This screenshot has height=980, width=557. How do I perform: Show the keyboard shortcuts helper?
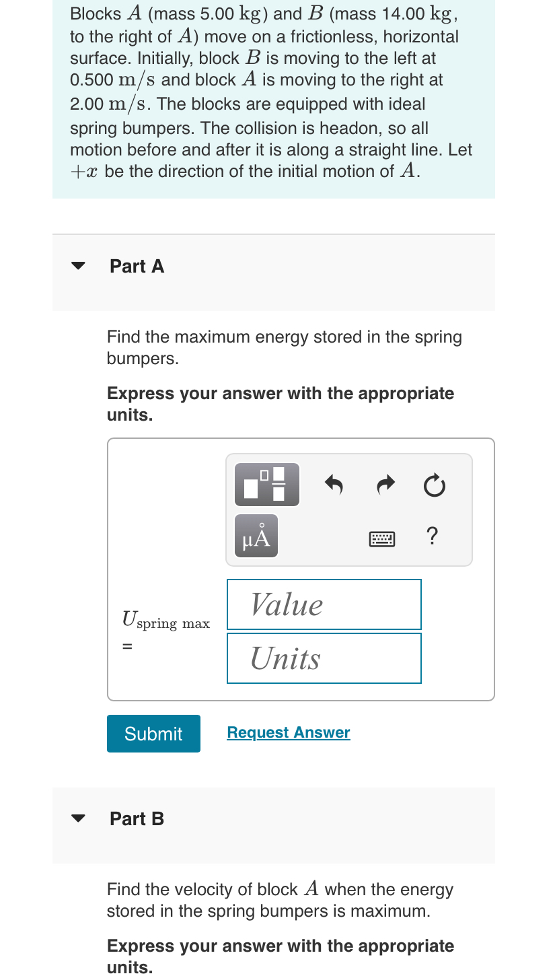click(x=382, y=539)
